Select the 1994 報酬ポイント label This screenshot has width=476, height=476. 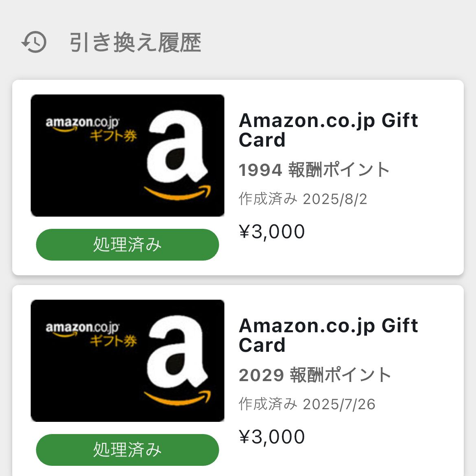(x=314, y=170)
